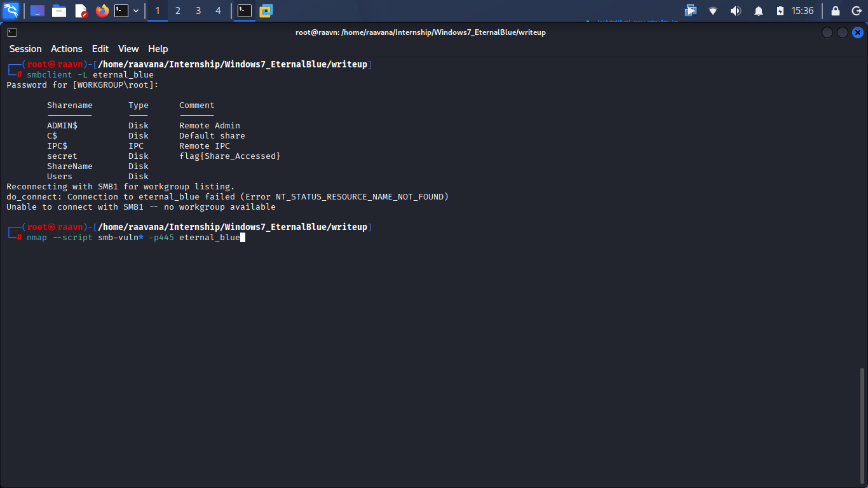Click the terminal window title text
The width and height of the screenshot is (868, 488).
coord(421,32)
